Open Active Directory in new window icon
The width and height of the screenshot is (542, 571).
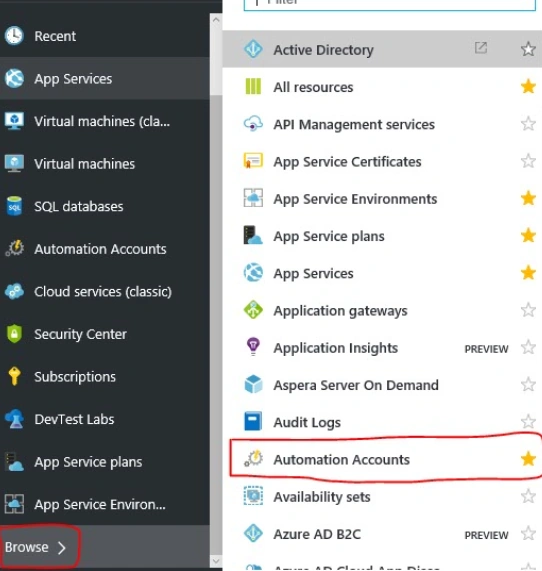pos(481,48)
